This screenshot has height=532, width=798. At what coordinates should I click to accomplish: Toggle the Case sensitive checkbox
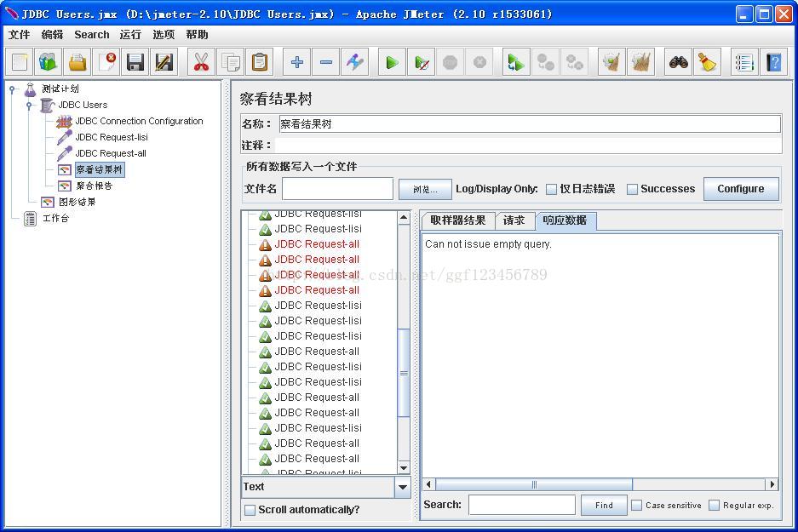636,505
